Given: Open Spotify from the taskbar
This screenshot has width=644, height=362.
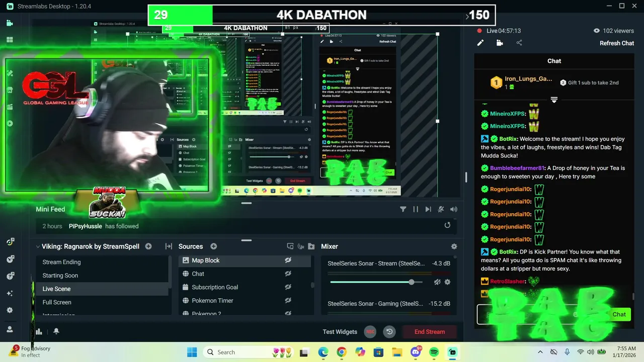Looking at the screenshot, I should pos(434,352).
